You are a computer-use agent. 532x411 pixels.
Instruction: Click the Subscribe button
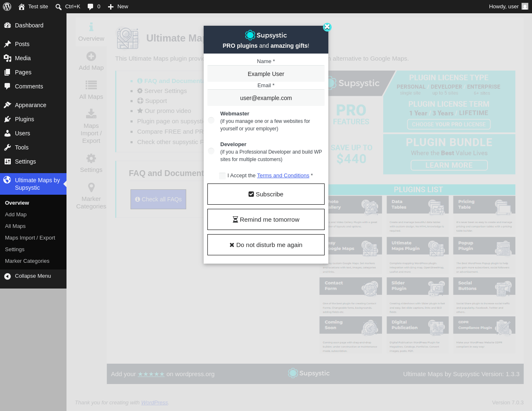click(x=266, y=194)
